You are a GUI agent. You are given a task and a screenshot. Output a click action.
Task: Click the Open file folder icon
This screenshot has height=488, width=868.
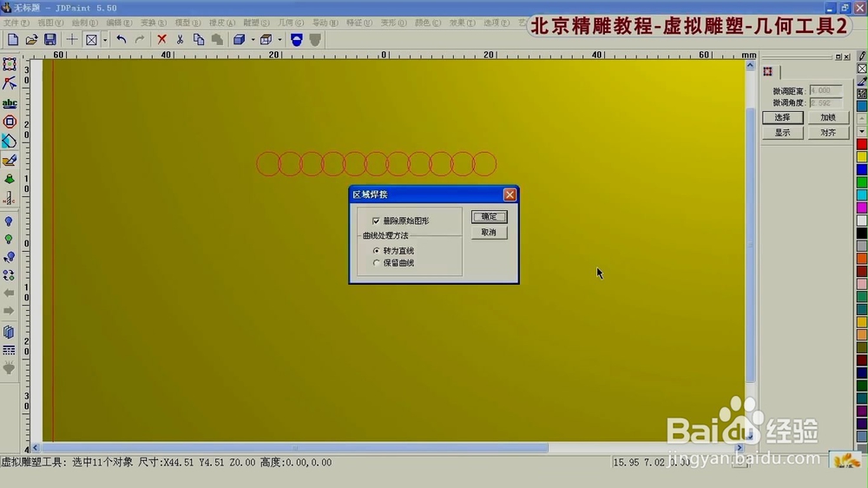[x=31, y=39]
